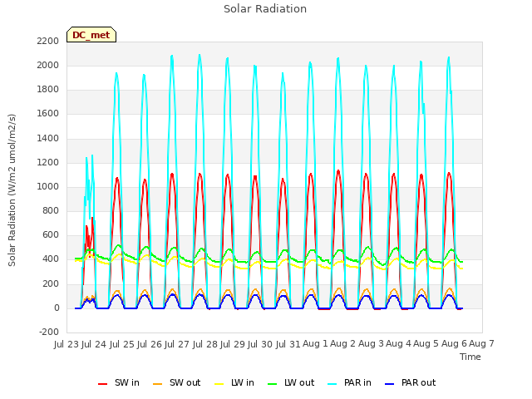Click the DC_met annotation label
The width and height of the screenshot is (532, 399).
coord(91,35)
